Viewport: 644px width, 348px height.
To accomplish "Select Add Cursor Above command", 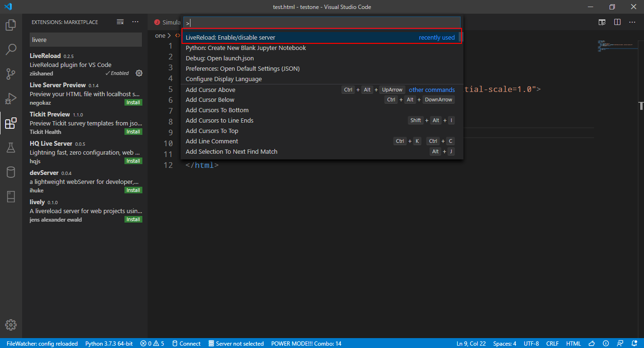I will pyautogui.click(x=322, y=90).
